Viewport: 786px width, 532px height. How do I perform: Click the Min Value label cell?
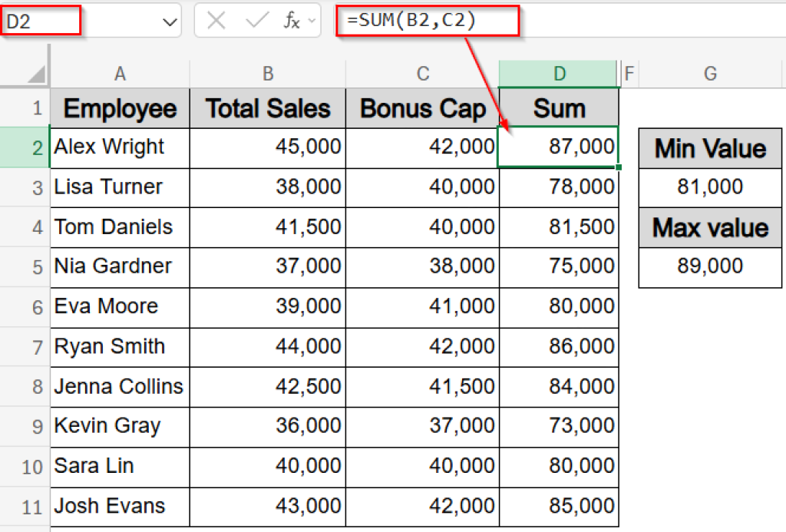709,148
